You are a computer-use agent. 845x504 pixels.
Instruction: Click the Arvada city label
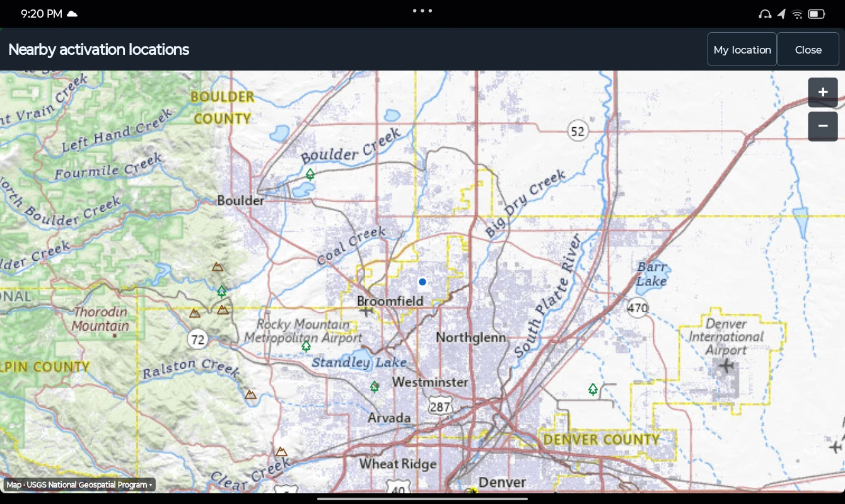[x=389, y=418]
